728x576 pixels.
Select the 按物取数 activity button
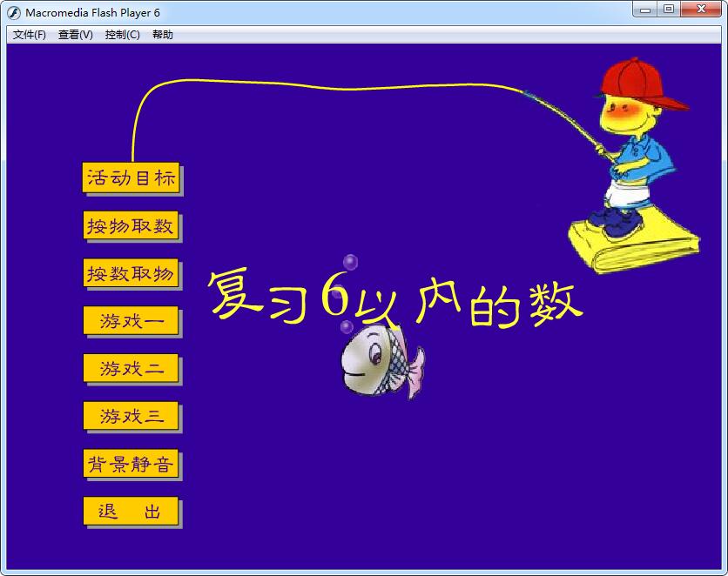tap(131, 226)
